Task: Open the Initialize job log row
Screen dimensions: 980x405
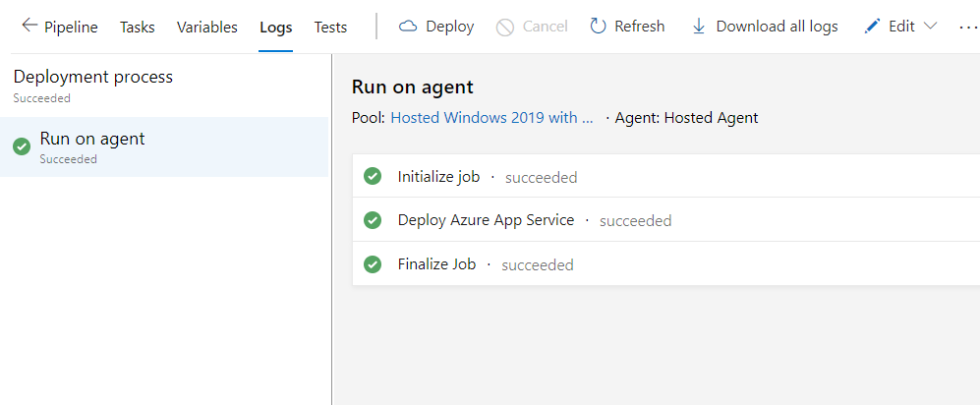Action: 438,177
